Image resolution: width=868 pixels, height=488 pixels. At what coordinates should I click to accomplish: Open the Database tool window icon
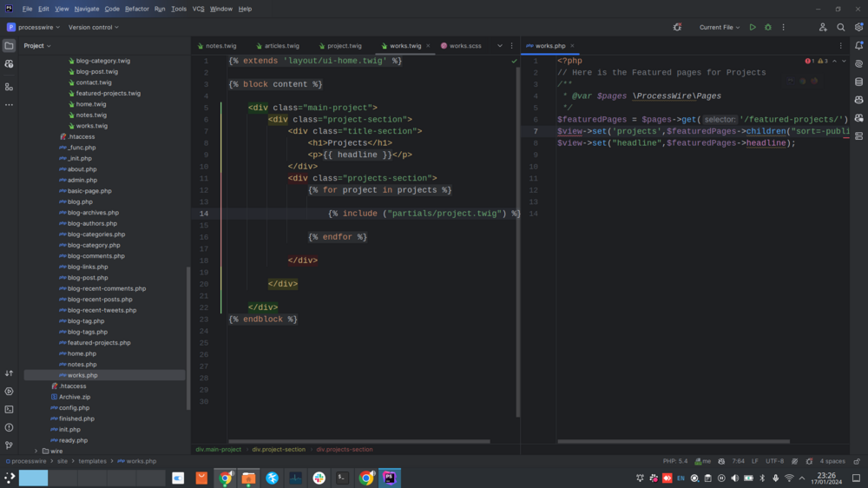858,82
